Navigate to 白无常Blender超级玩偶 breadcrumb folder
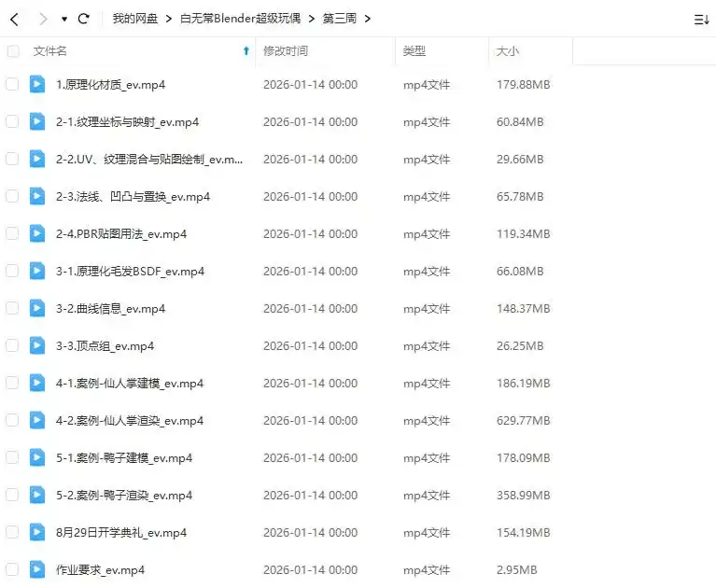The width and height of the screenshot is (716, 588). point(240,19)
